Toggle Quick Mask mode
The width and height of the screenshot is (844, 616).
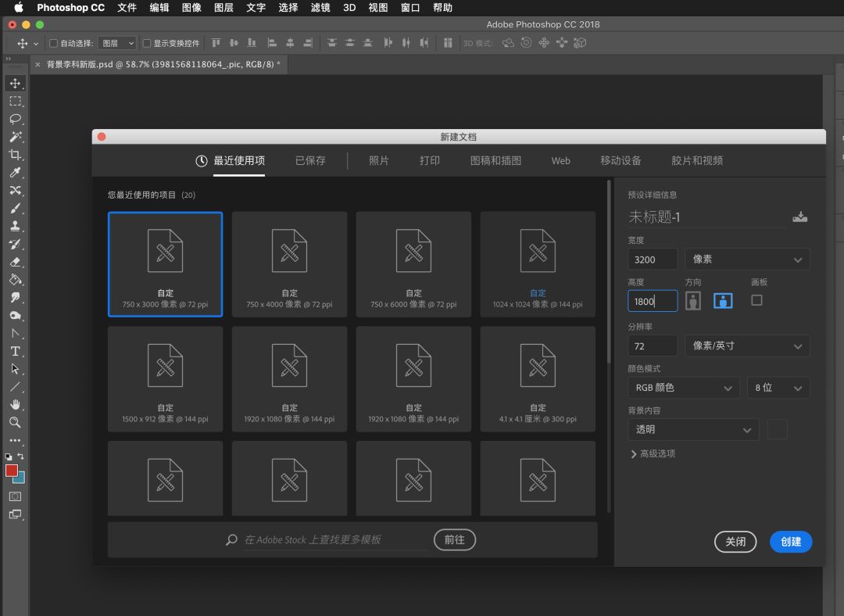[15, 496]
